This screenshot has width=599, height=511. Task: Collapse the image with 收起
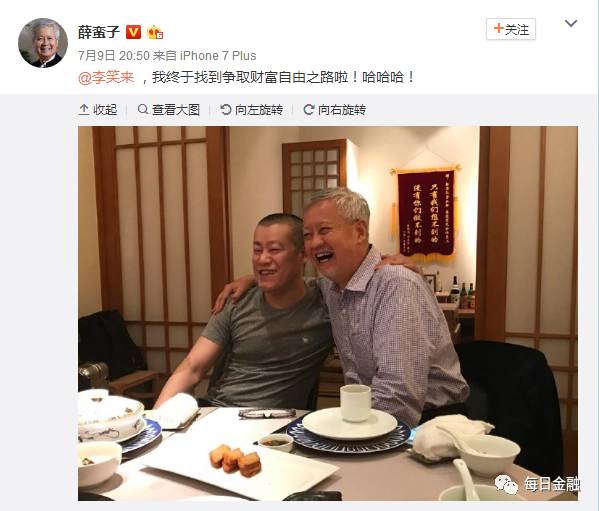pos(98,110)
